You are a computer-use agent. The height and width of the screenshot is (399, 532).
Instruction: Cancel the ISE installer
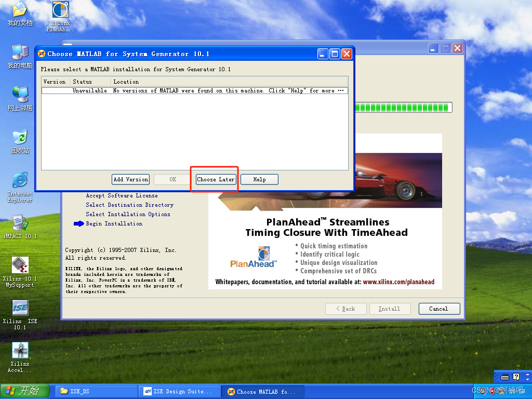[x=439, y=309]
